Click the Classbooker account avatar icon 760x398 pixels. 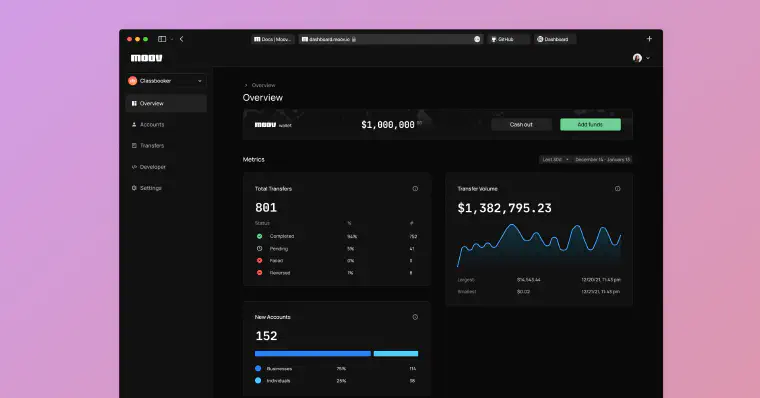pyautogui.click(x=132, y=81)
